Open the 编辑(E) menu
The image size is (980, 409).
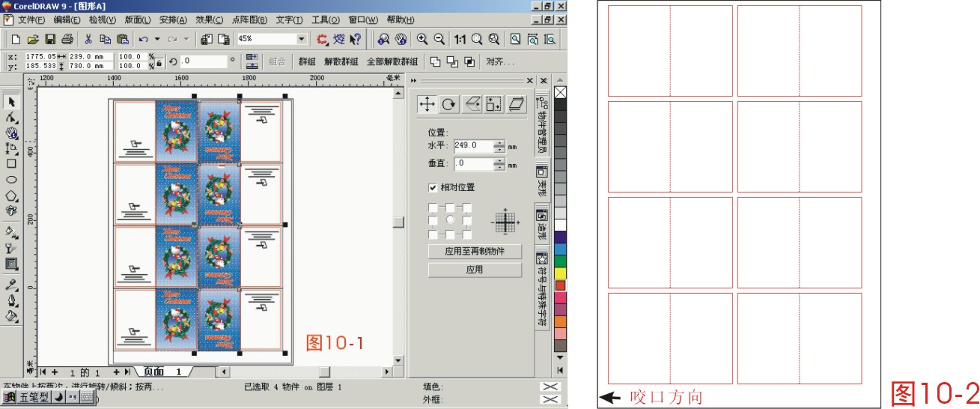(x=67, y=19)
